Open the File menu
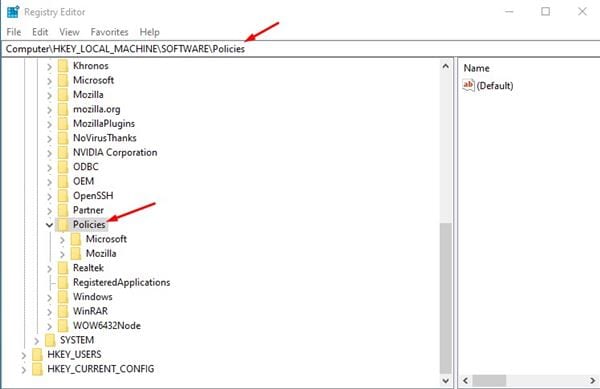This screenshot has height=389, width=600. (14, 32)
